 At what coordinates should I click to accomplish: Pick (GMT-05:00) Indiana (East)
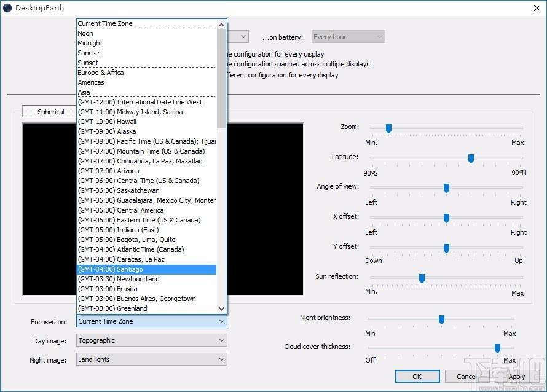pyautogui.click(x=146, y=230)
